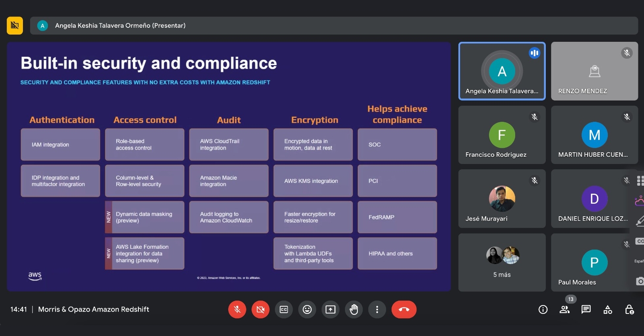Click the muted mic icon on Jesé Murayari's tile

click(535, 180)
